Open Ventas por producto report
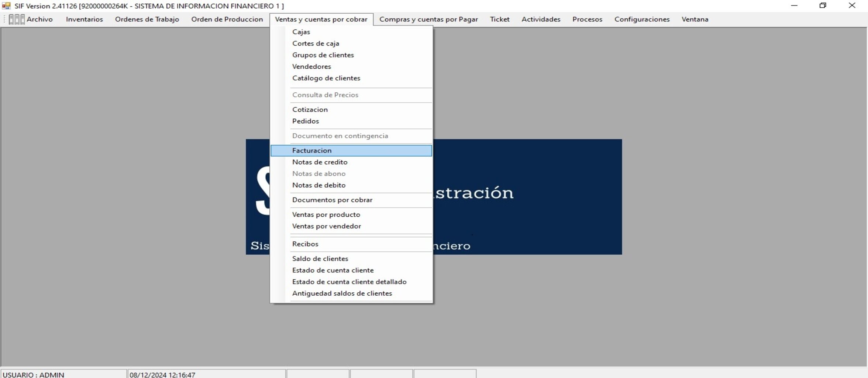 pos(351,214)
